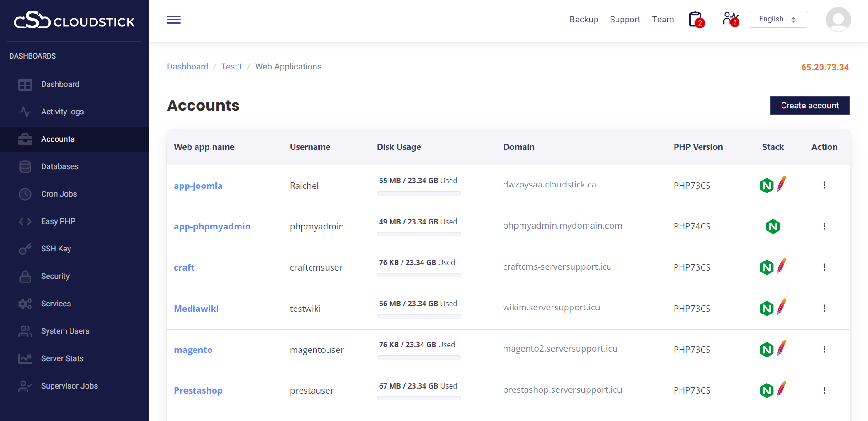The image size is (868, 421).
Task: Open action options for Prestashop row
Action: coord(824,390)
